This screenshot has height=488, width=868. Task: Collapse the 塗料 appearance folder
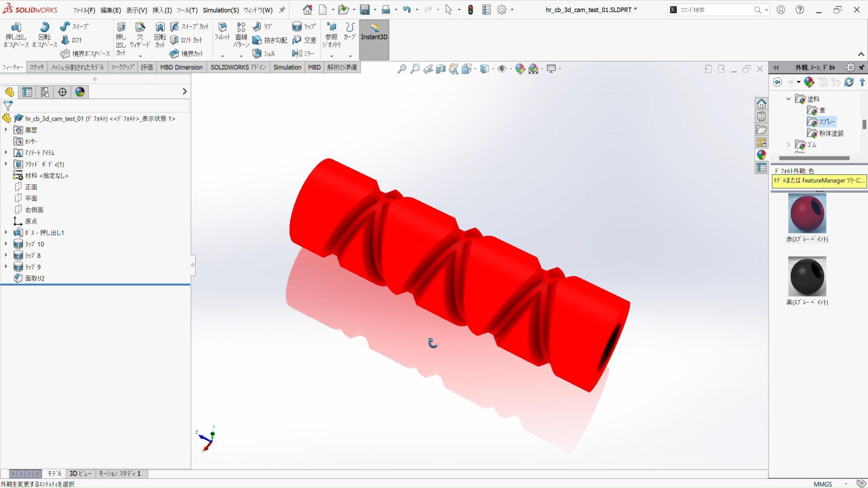tap(788, 99)
